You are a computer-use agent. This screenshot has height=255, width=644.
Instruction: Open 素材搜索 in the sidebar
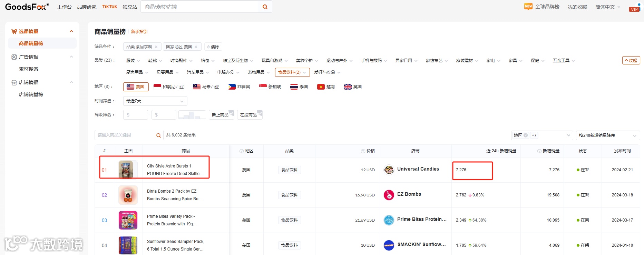click(x=29, y=69)
